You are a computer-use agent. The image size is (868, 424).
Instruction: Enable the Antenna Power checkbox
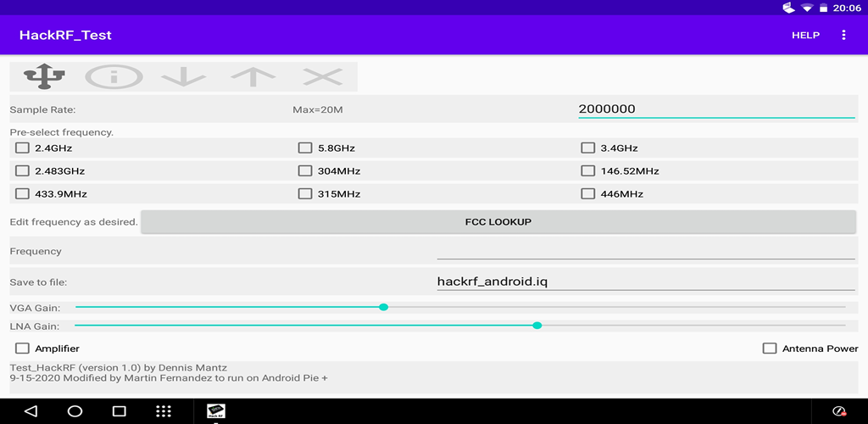click(x=770, y=349)
